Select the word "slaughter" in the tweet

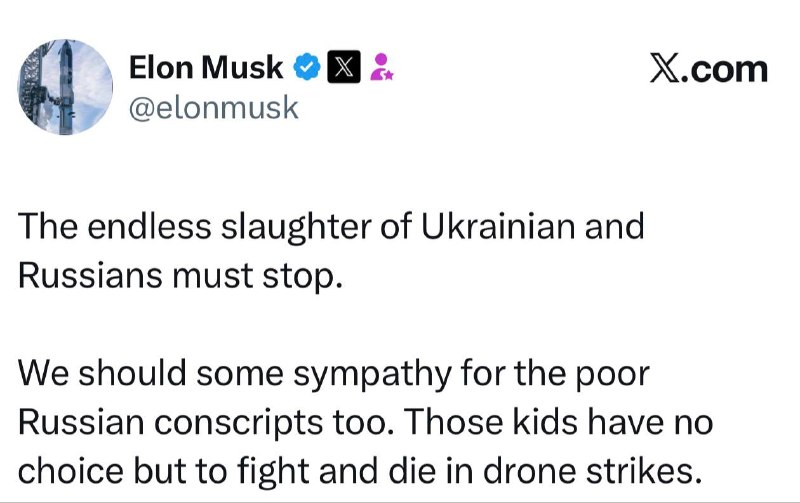[295, 227]
